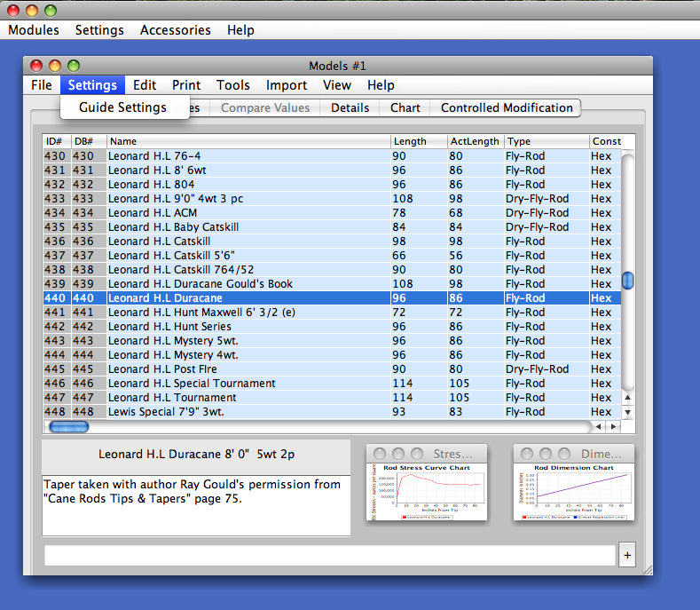Select row Leonard H.L Tournament (ID 447)
700x610 pixels.
[332, 398]
